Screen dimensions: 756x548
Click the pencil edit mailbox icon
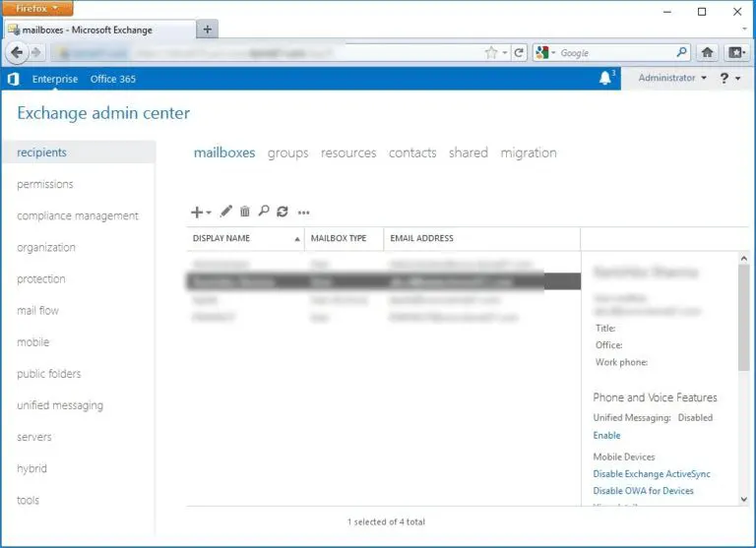(x=225, y=212)
